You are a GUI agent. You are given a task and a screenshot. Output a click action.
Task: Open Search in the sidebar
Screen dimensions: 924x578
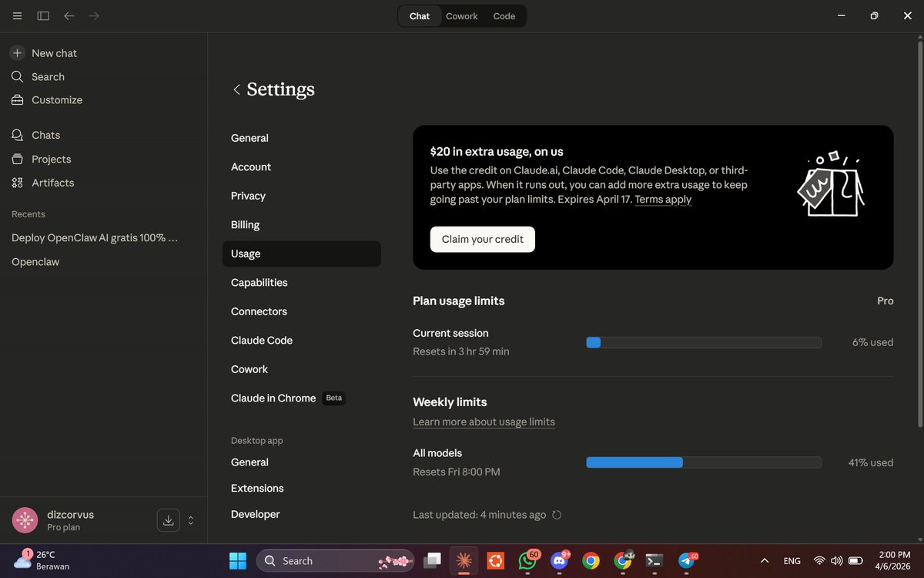38,77
